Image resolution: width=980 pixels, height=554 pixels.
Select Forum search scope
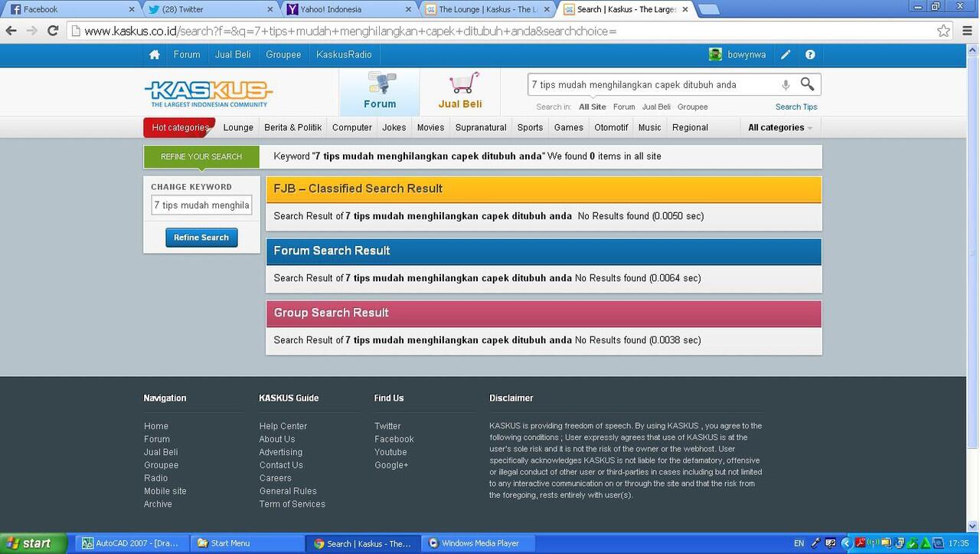point(624,107)
